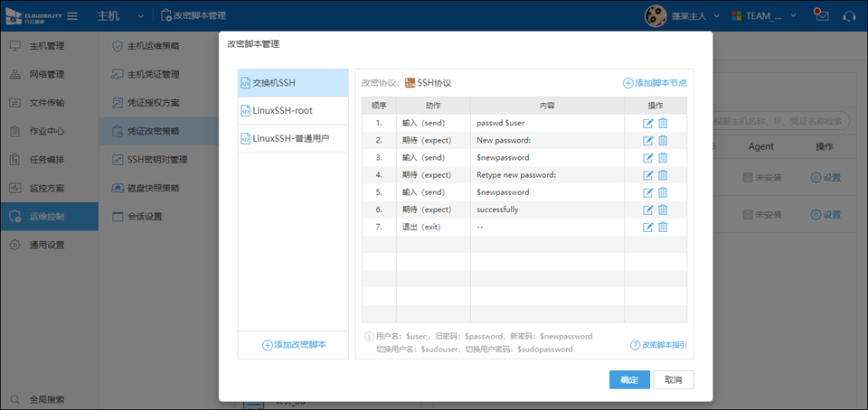Delete step 6 successfully row

[663, 210]
